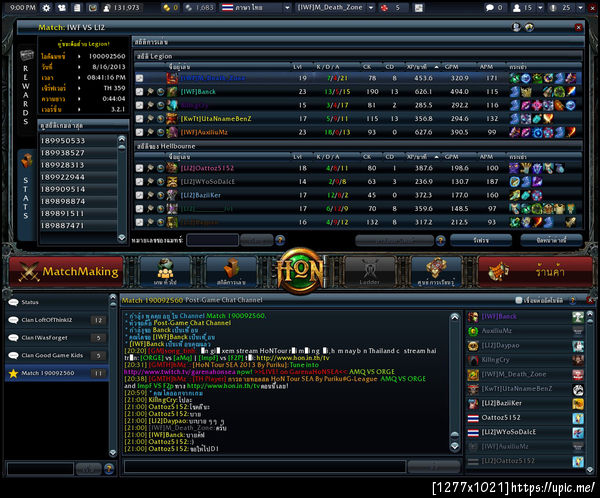The image size is (600, 498).
Task: Click the chat log scroll-to-bottom arrow
Action: (455, 446)
